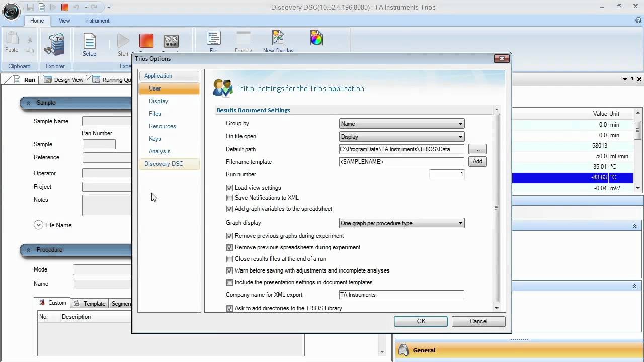Open the color wheel icon in ribbon
Viewport: 644px width, 362px height.
coord(316,38)
